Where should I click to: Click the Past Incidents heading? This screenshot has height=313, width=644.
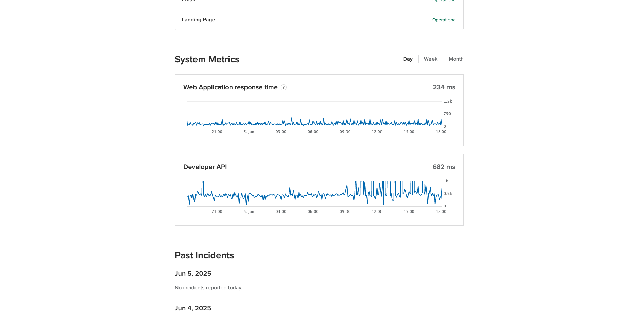point(204,255)
